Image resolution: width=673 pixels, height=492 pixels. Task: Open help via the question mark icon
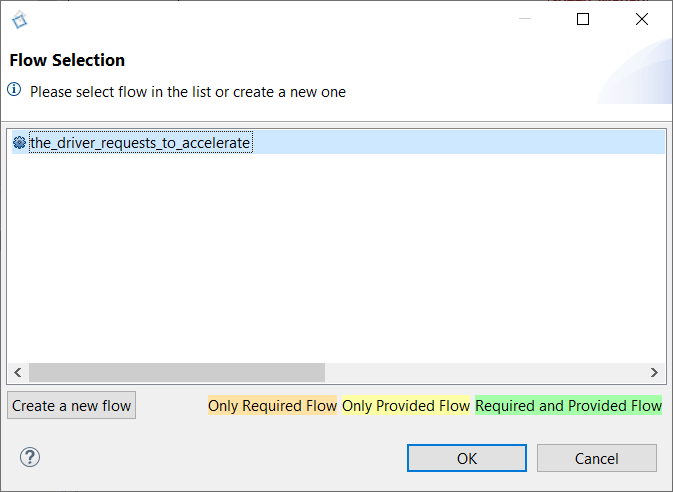click(x=30, y=457)
